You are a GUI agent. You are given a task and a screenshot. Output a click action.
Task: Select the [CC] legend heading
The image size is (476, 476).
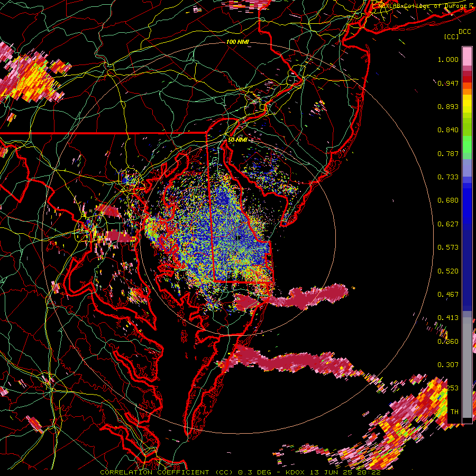pos(451,36)
